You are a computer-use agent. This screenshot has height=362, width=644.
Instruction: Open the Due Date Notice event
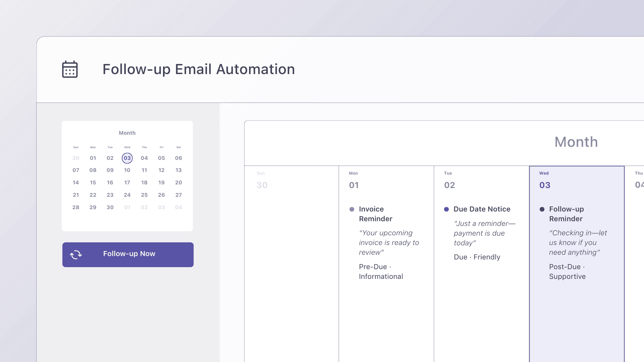pyautogui.click(x=482, y=209)
